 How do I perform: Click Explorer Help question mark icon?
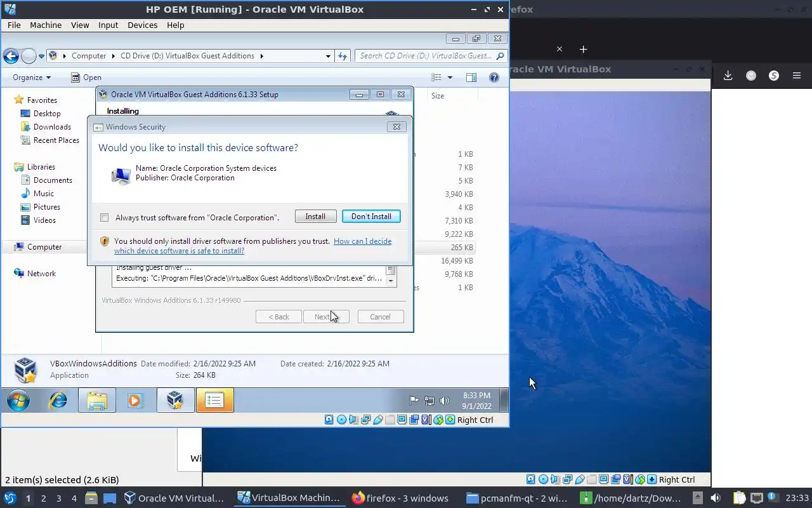click(494, 77)
